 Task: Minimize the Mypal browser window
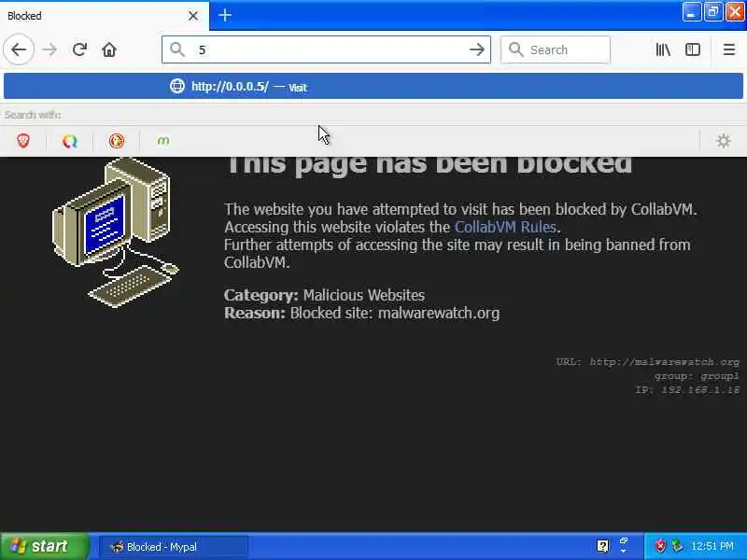pyautogui.click(x=691, y=12)
